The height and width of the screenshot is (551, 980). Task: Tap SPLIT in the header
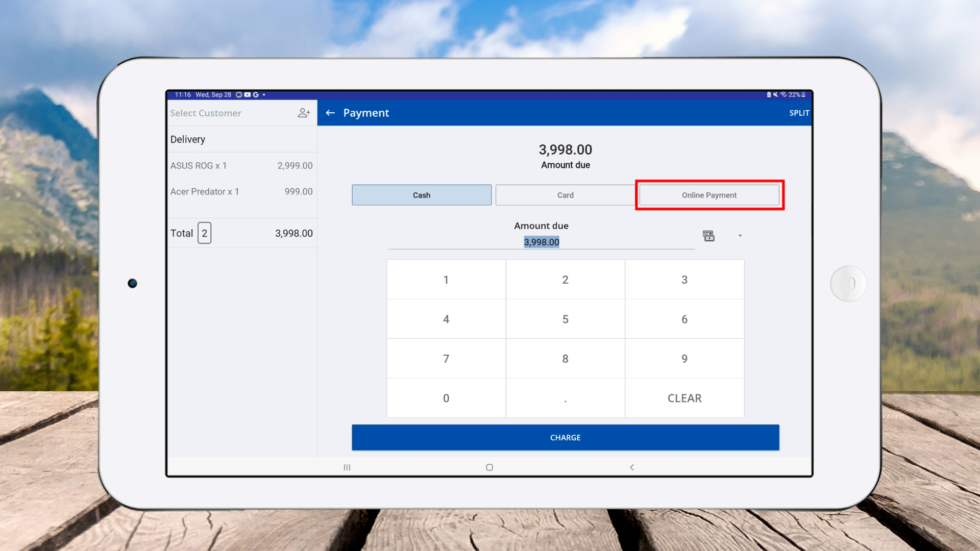pos(799,113)
